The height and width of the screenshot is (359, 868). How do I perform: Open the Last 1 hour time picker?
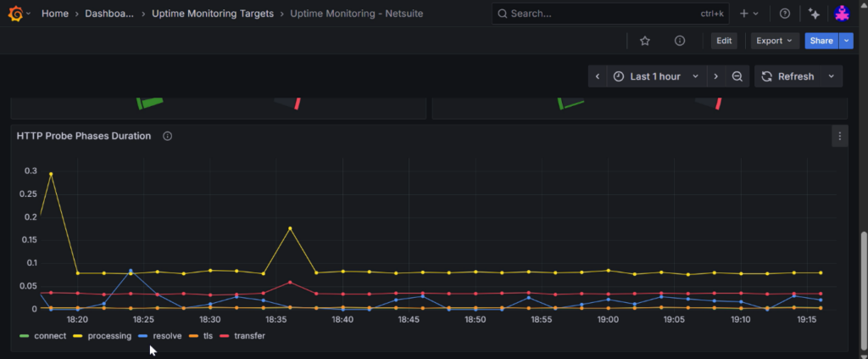(x=657, y=76)
